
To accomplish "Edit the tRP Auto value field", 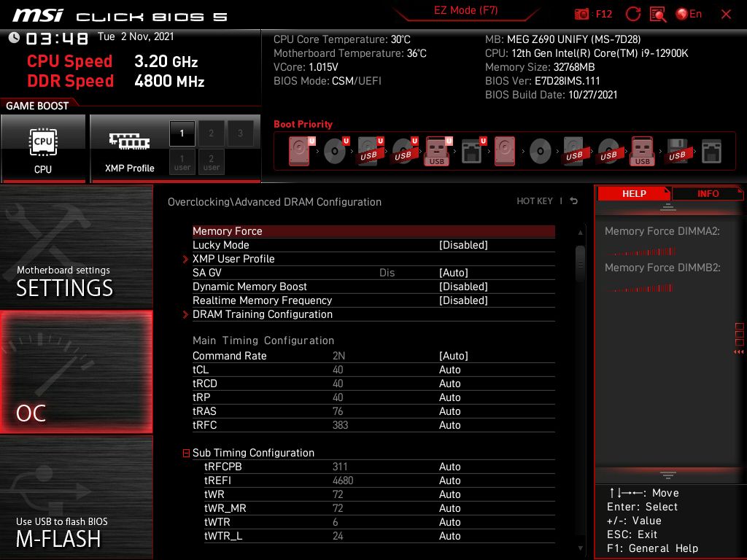I will [x=449, y=397].
